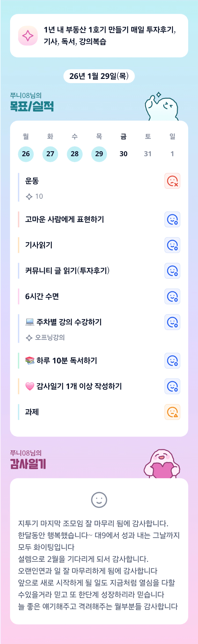
Task: Click the pink sparkle goal icon
Action: point(28,36)
